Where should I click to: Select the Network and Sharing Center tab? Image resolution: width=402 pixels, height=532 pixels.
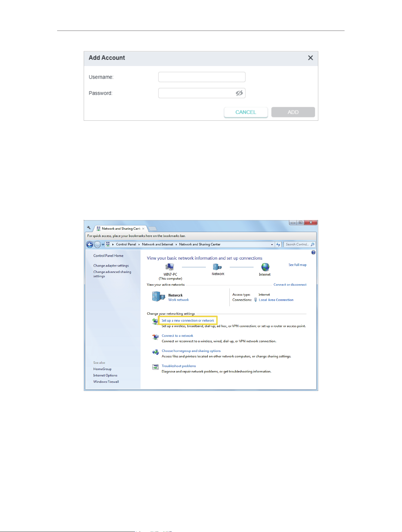point(121,228)
